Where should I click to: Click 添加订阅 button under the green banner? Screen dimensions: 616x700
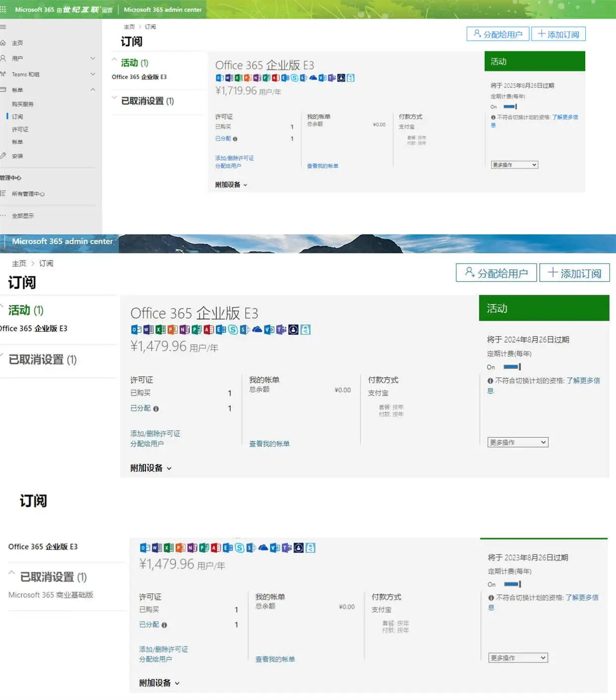tap(559, 34)
